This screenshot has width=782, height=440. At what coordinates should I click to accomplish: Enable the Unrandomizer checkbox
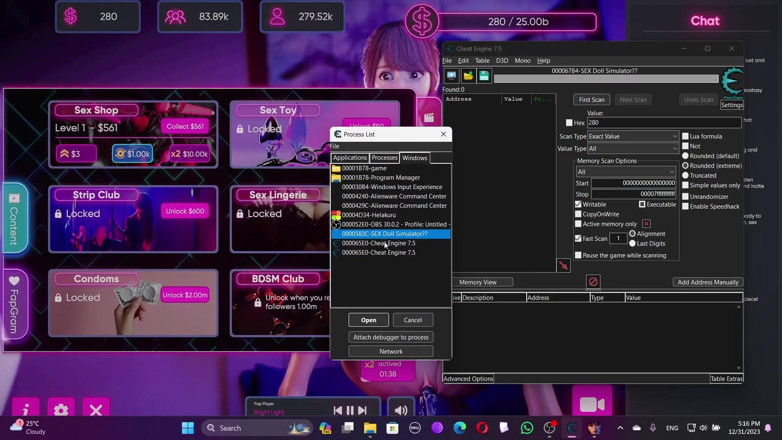coord(685,197)
